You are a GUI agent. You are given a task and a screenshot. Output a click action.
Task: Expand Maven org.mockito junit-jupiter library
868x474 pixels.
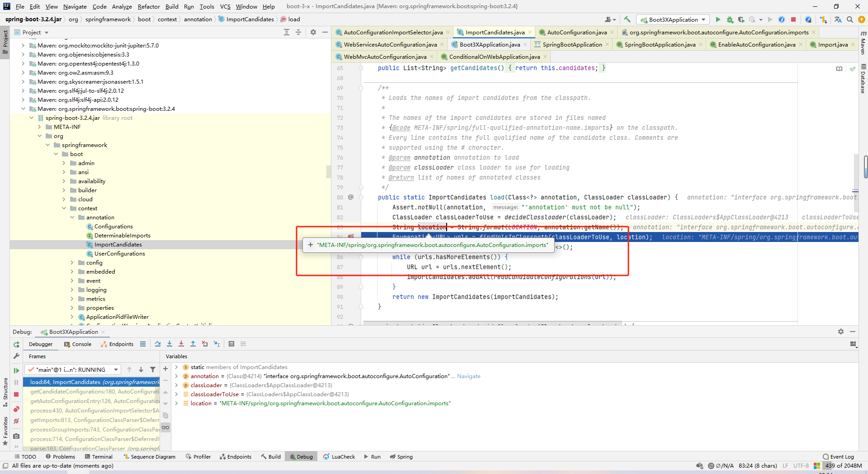point(23,46)
